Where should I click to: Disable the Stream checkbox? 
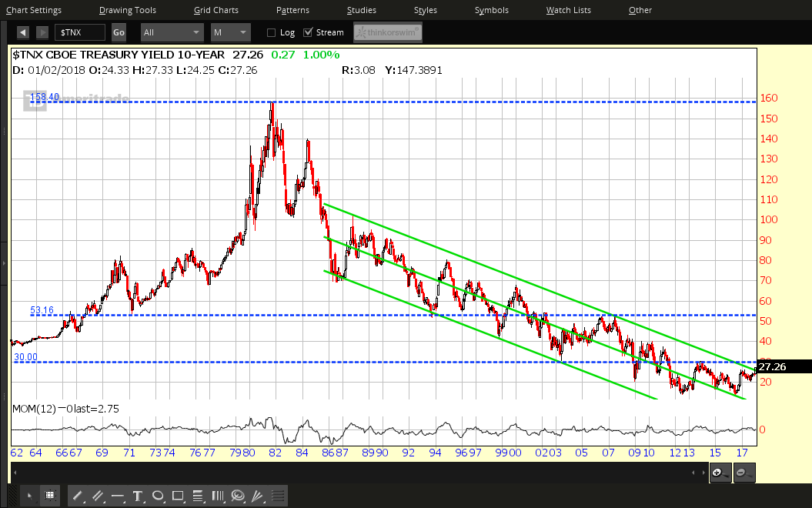308,32
